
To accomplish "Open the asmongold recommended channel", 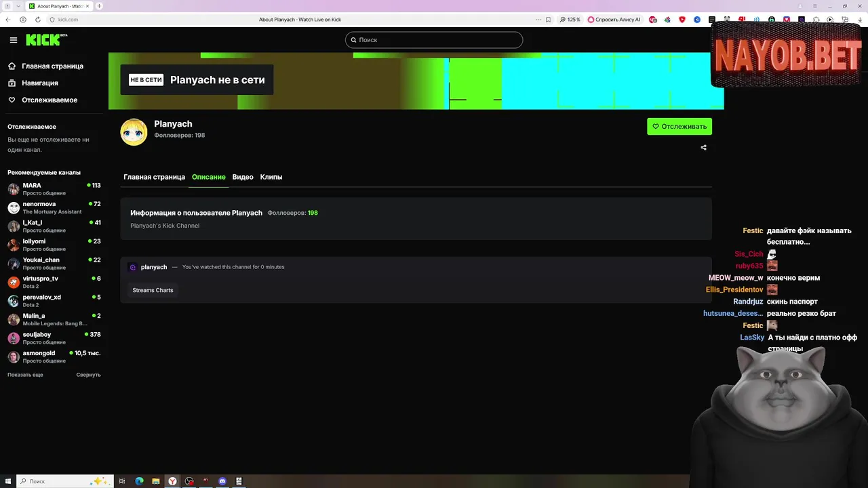I will click(x=54, y=357).
